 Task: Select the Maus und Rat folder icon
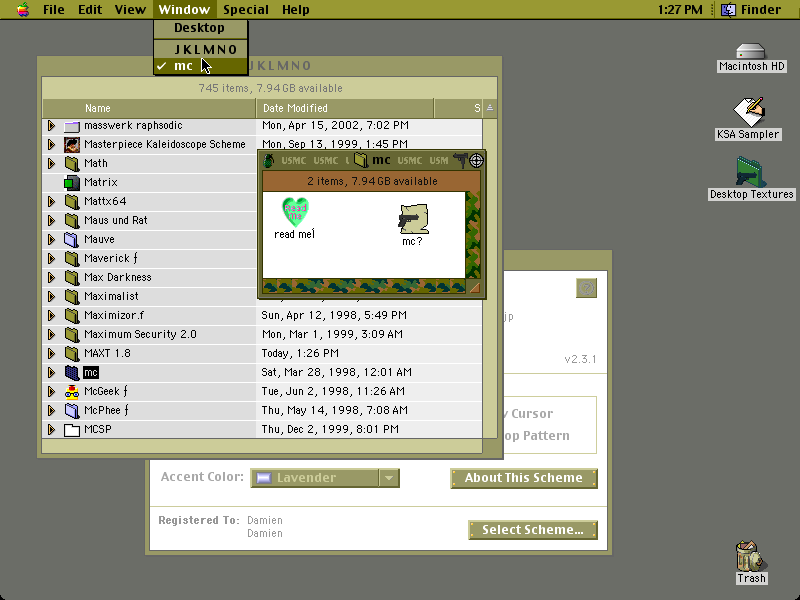[x=72, y=221]
